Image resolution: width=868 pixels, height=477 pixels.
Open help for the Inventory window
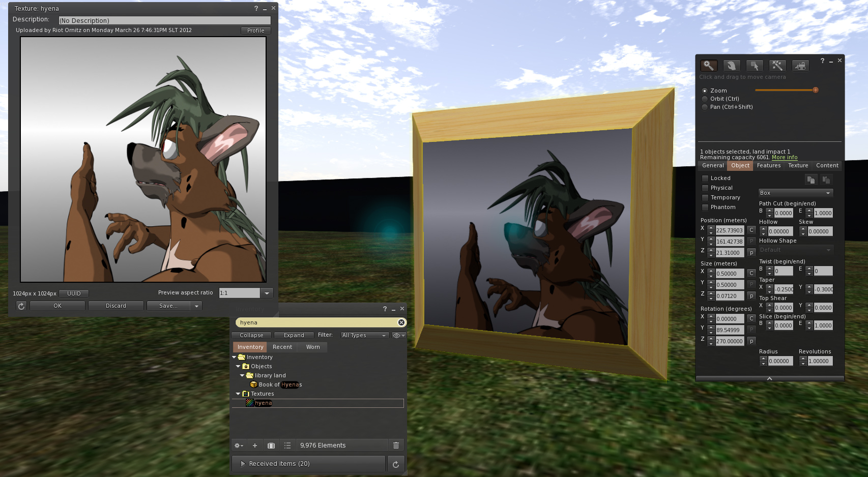click(385, 309)
